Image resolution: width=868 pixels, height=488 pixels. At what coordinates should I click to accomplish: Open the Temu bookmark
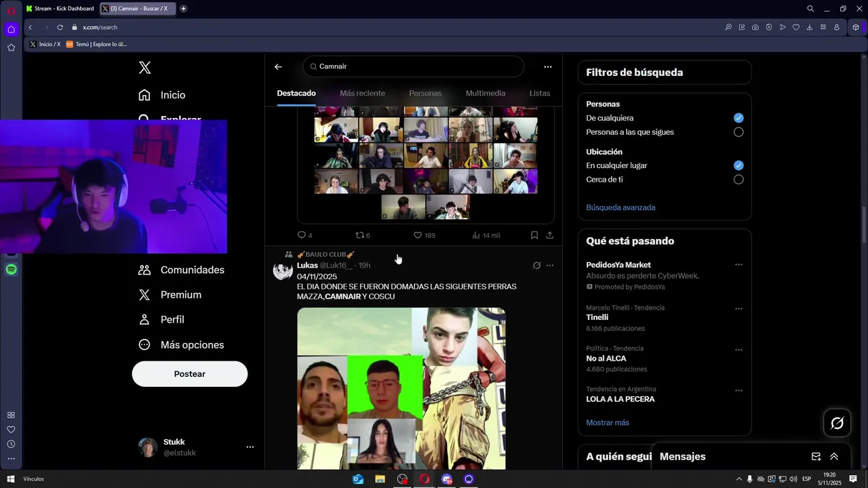[96, 44]
